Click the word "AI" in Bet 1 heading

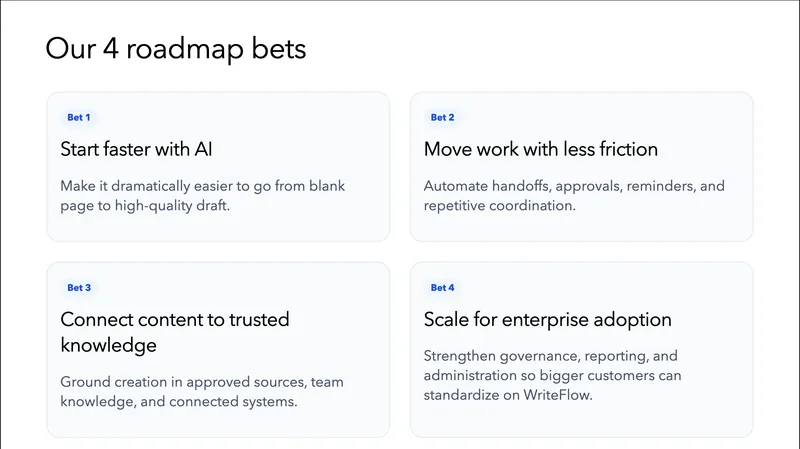(202, 150)
